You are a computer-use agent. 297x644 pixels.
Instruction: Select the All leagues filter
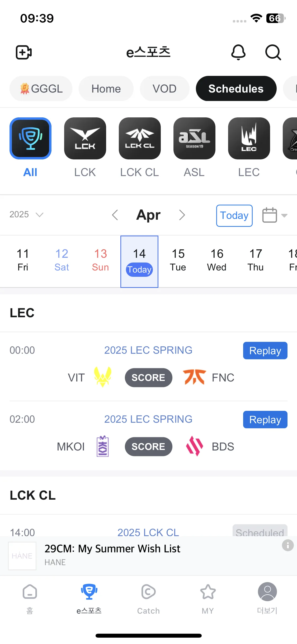(x=30, y=138)
